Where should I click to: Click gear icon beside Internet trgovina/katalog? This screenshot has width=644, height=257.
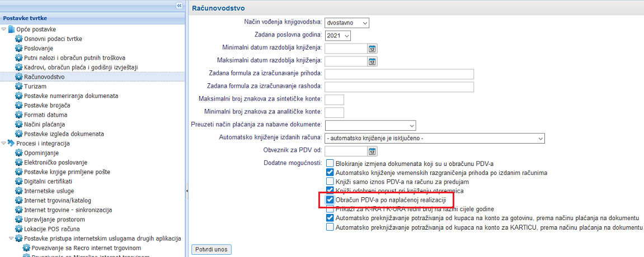tap(19, 201)
